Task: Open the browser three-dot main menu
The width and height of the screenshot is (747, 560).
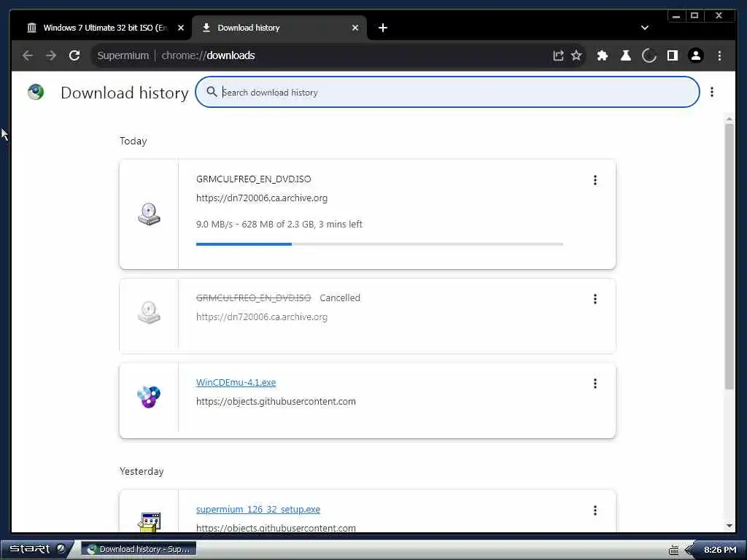Action: click(719, 55)
